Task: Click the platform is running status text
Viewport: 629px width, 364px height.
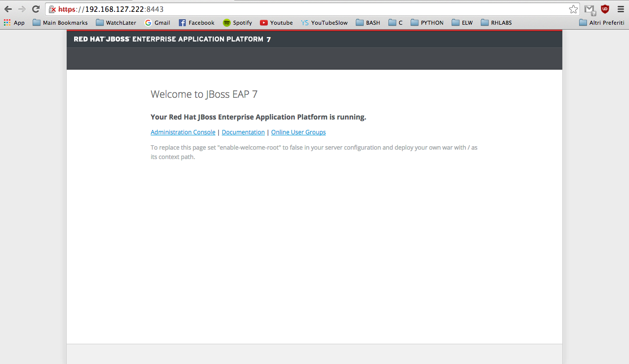Action: pyautogui.click(x=258, y=117)
